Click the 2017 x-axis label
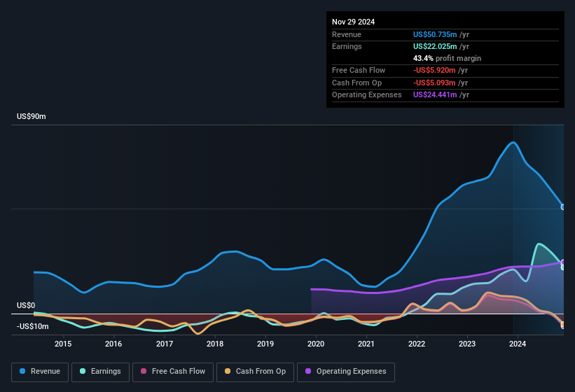The height and width of the screenshot is (392, 575). tap(165, 344)
